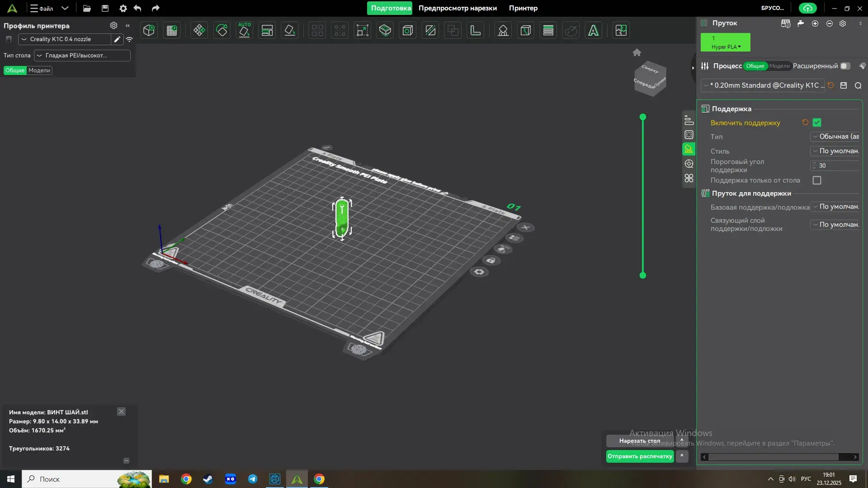Click the printer Wi-Fi connection icon

pyautogui.click(x=129, y=39)
